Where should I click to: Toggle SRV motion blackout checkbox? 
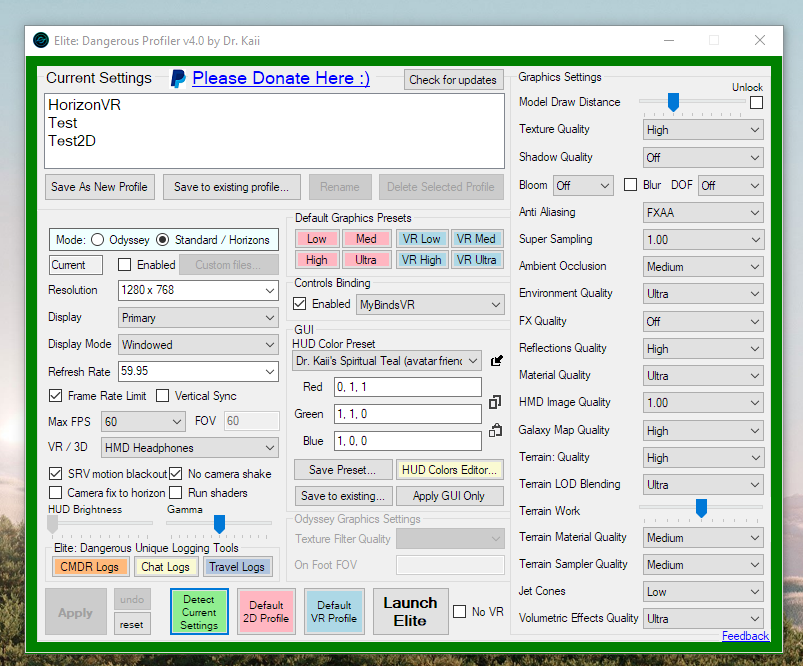[55, 473]
